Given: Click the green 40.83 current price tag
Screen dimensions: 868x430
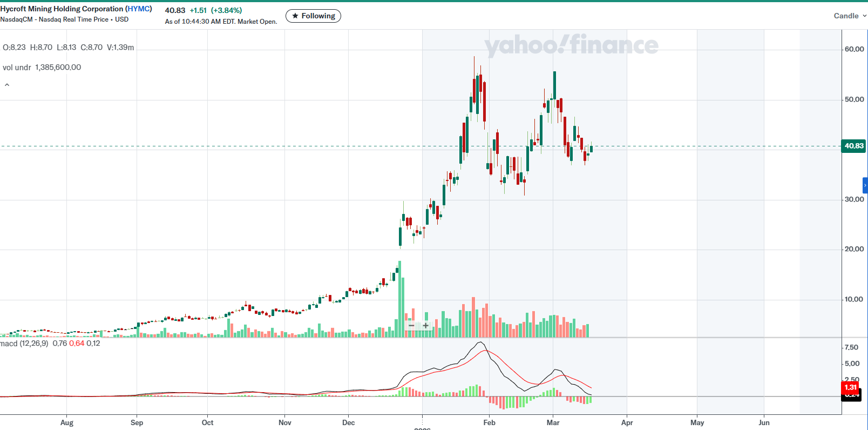Looking at the screenshot, I should (x=853, y=146).
